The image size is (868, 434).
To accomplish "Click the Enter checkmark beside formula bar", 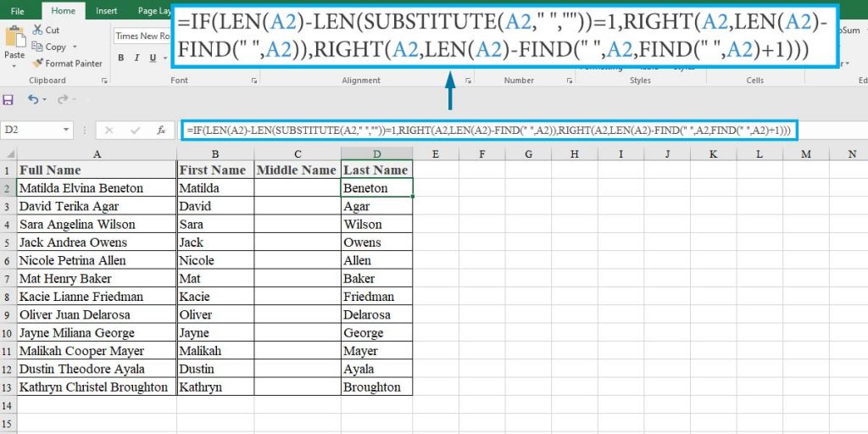I will [135, 130].
